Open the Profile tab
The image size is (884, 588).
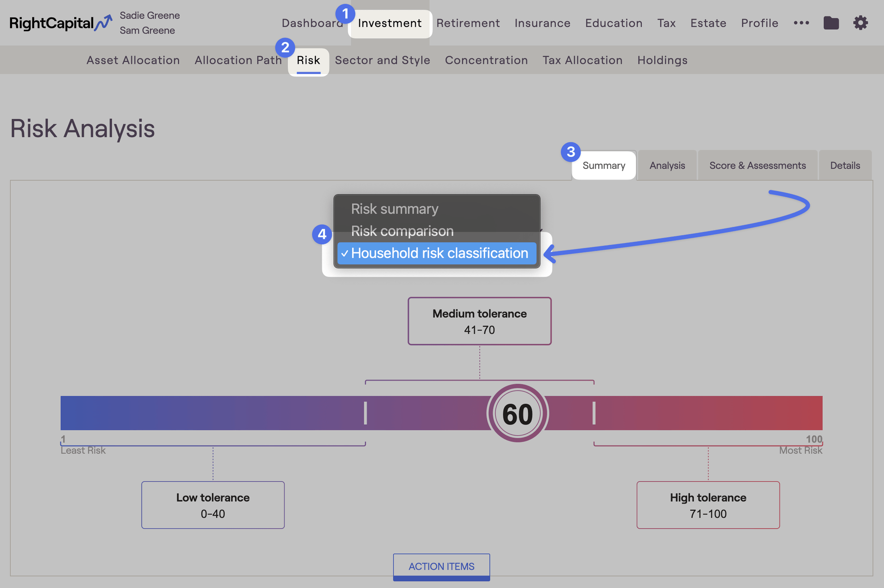click(760, 23)
